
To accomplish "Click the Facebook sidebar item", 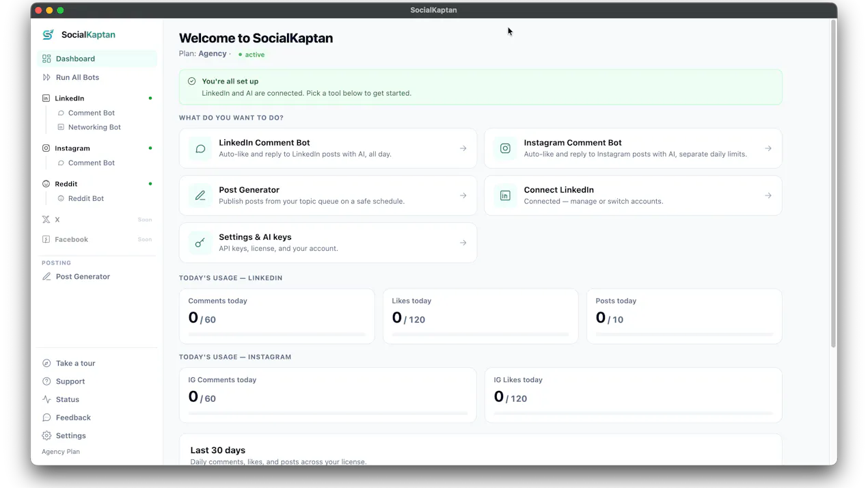I will tap(97, 239).
